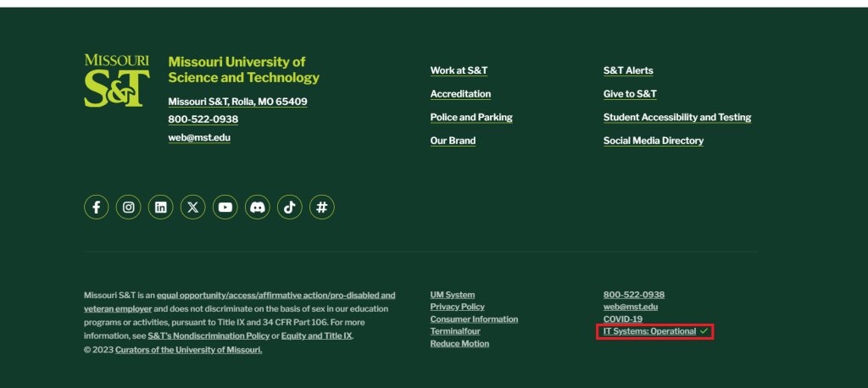
Task: Open the Privacy Policy link
Action: tap(457, 307)
